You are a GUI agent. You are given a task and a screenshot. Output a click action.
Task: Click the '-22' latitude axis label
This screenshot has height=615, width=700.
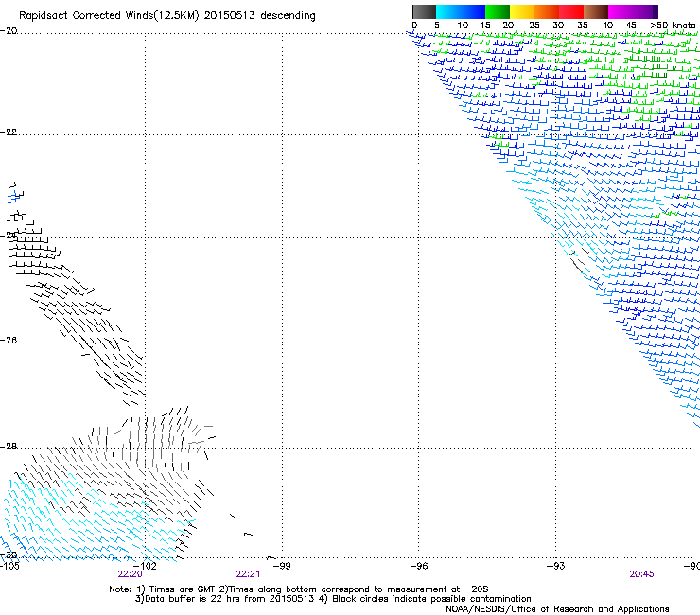[9, 132]
